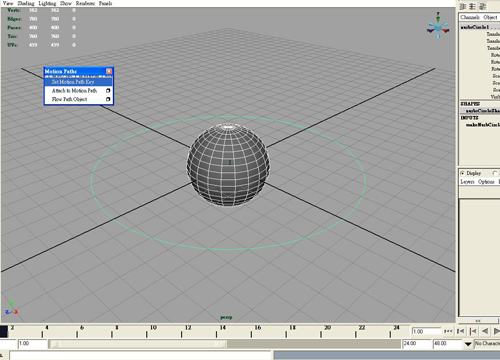Select the second radio button beside Display
500x360 pixels.
click(495, 173)
